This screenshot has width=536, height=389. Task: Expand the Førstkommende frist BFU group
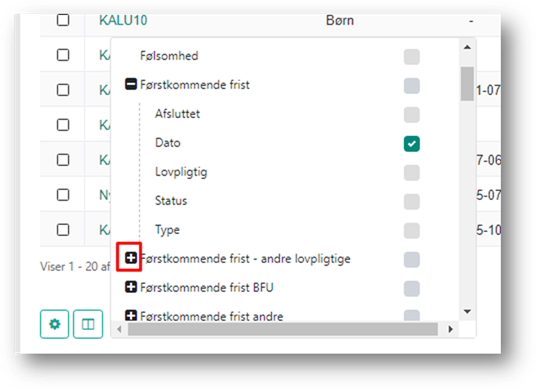coord(131,287)
